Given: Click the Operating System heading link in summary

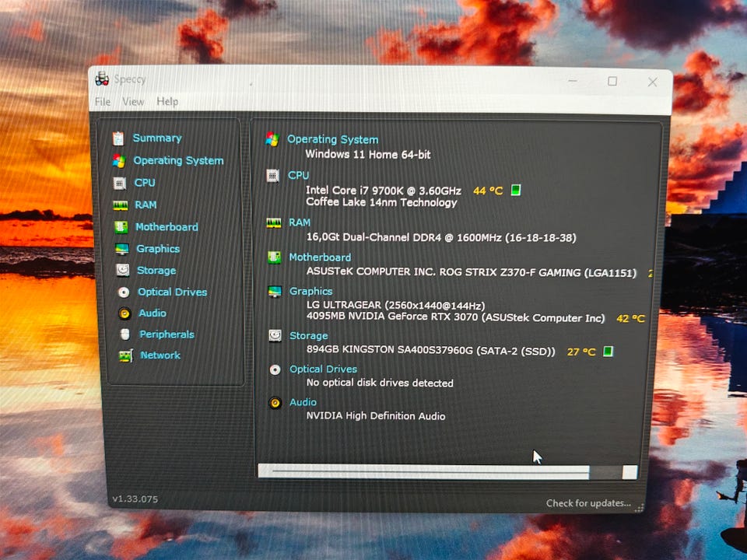Looking at the screenshot, I should (332, 139).
